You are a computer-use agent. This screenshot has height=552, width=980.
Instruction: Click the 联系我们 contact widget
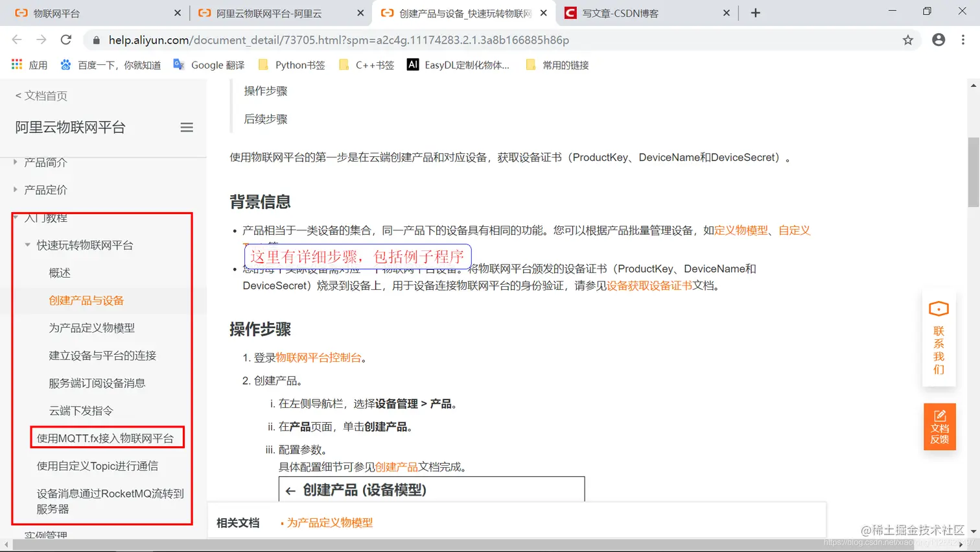tap(939, 338)
